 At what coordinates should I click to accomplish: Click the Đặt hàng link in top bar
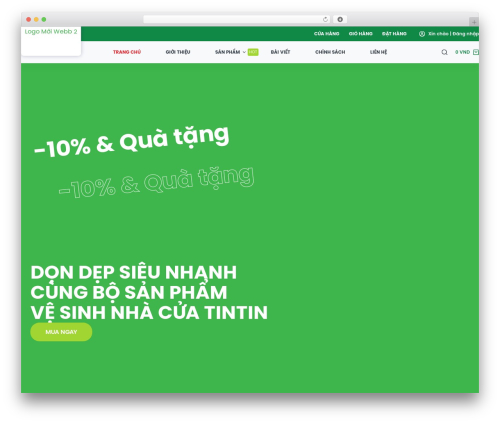pyautogui.click(x=394, y=34)
